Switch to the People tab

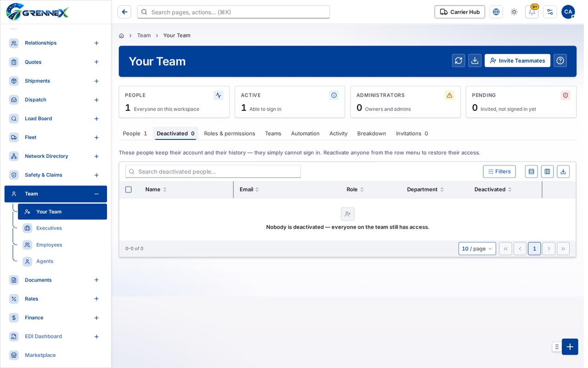click(x=135, y=133)
